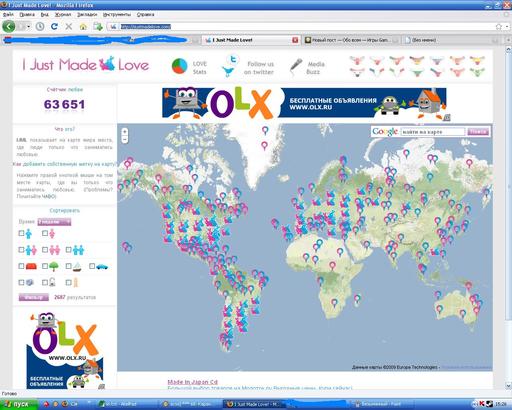
Task: Open the time period dropdown in filter panel
Action: point(54,222)
